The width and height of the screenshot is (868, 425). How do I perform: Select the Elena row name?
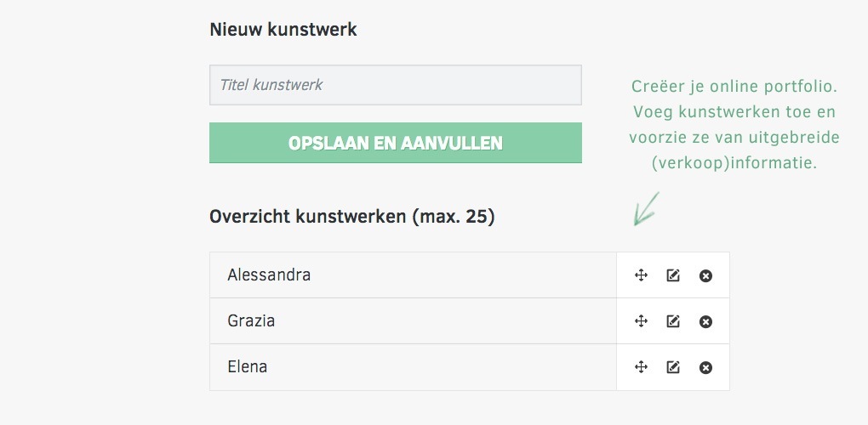click(248, 366)
